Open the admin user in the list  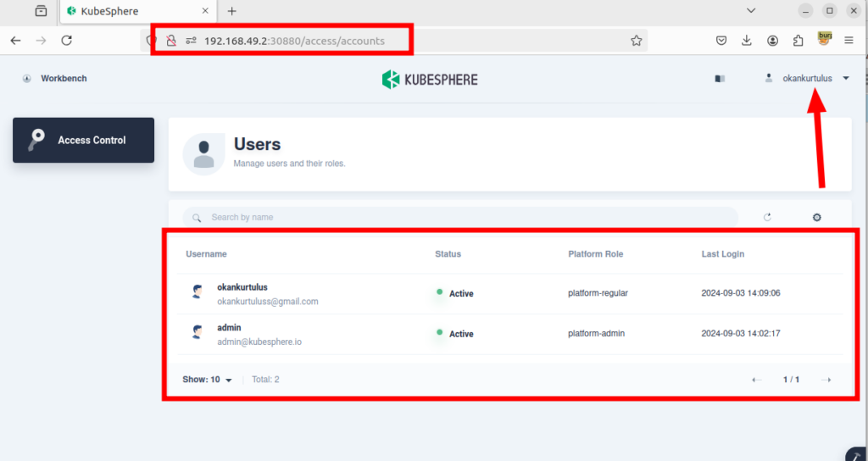229,328
